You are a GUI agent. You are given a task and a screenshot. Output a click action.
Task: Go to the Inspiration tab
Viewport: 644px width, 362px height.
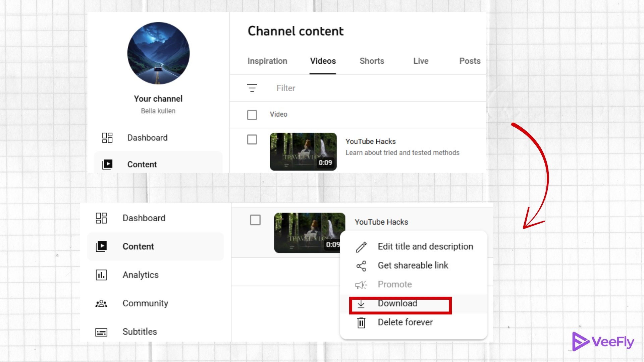click(x=267, y=61)
